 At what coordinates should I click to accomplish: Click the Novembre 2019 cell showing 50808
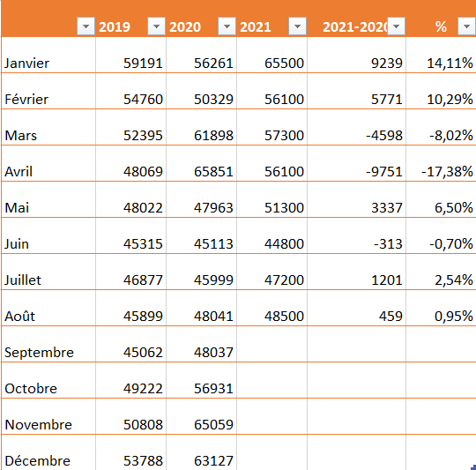click(130, 416)
